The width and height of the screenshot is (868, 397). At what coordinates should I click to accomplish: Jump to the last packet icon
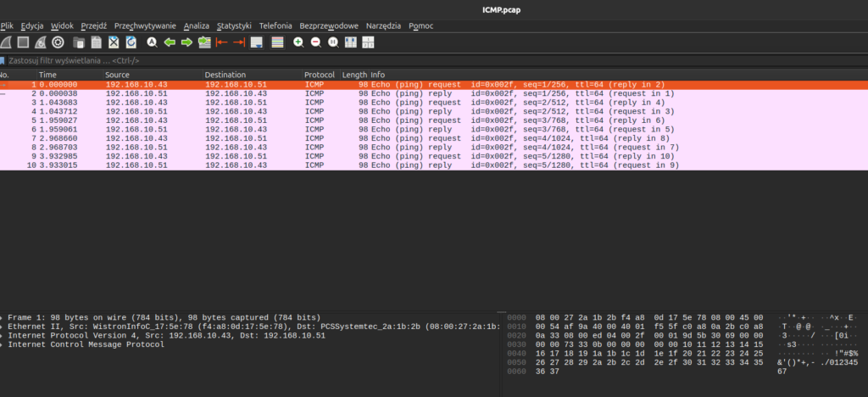click(x=239, y=42)
